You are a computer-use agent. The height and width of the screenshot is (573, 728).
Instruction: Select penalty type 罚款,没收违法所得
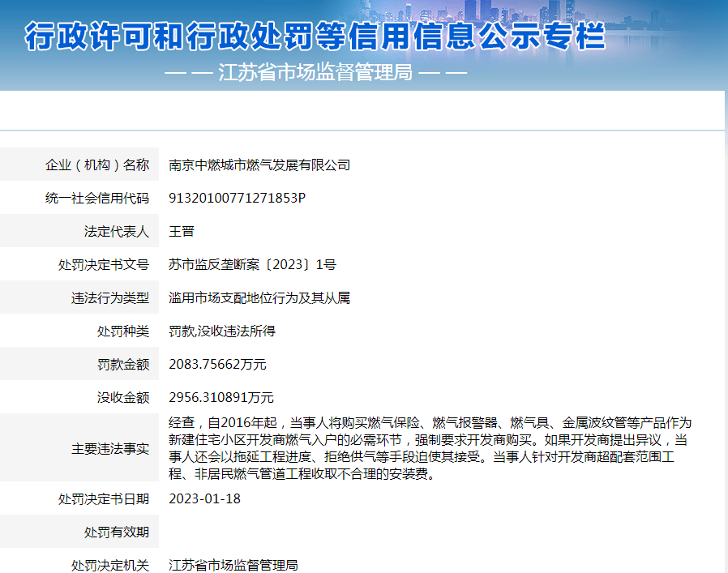tap(222, 331)
